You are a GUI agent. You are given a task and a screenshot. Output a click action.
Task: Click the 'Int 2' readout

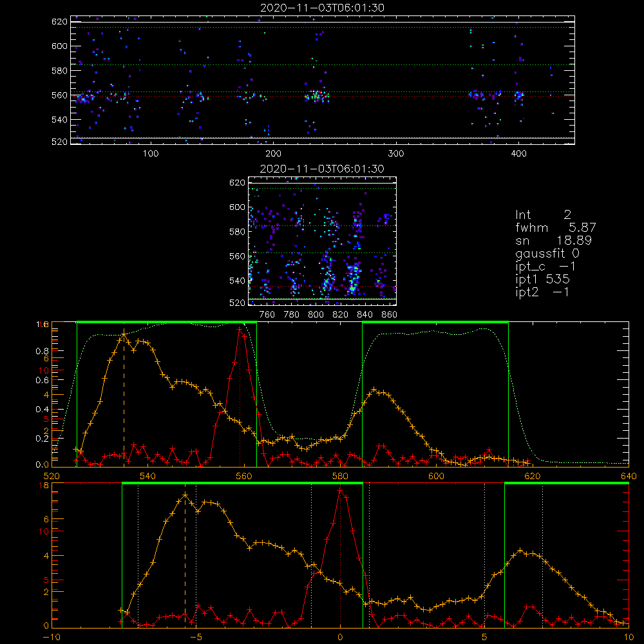[543, 215]
